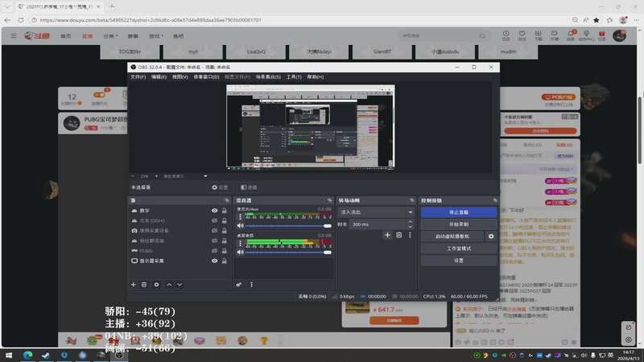644x362 pixels.
Task: Open Douyu hamburger menu
Action: click(x=14, y=36)
